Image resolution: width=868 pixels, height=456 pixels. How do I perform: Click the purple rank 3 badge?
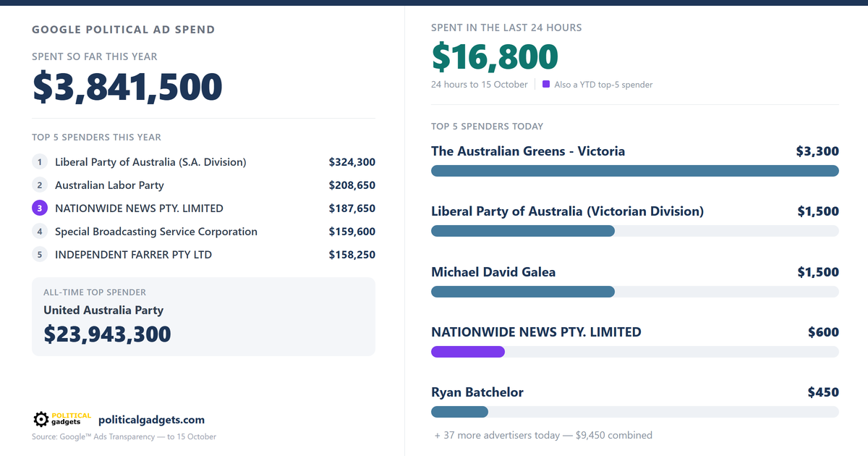[x=39, y=208]
